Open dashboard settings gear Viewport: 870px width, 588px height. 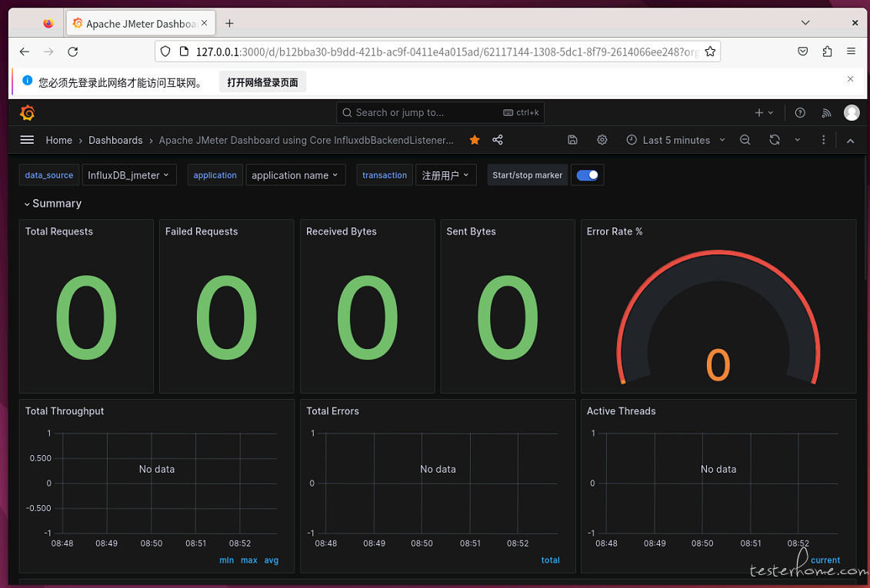click(602, 140)
